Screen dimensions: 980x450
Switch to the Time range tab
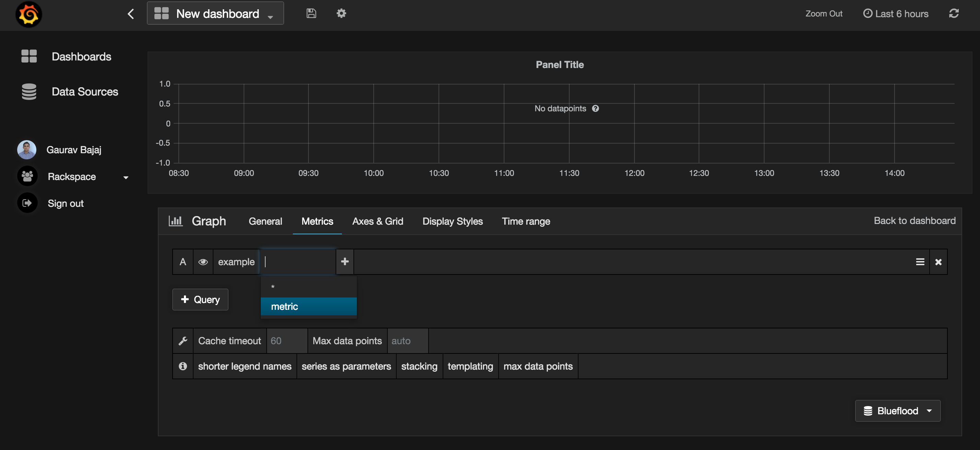(x=526, y=221)
